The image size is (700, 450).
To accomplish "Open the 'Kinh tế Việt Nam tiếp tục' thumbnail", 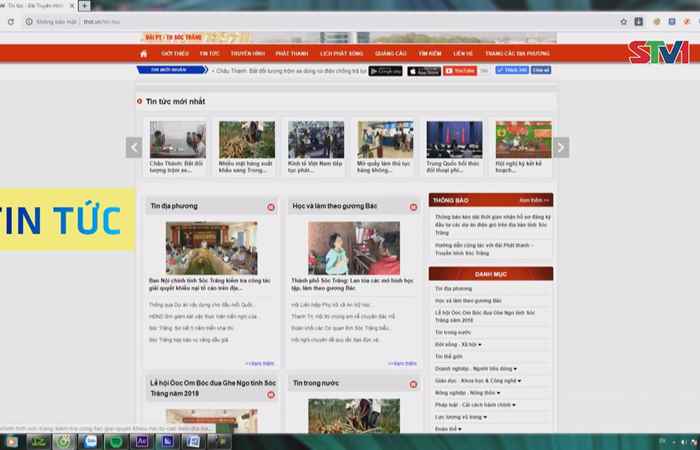I will tap(316, 140).
